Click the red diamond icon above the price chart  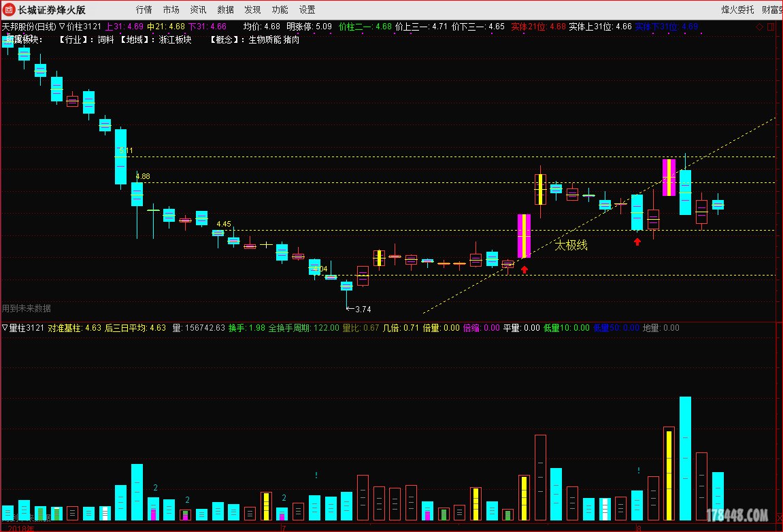(x=759, y=27)
